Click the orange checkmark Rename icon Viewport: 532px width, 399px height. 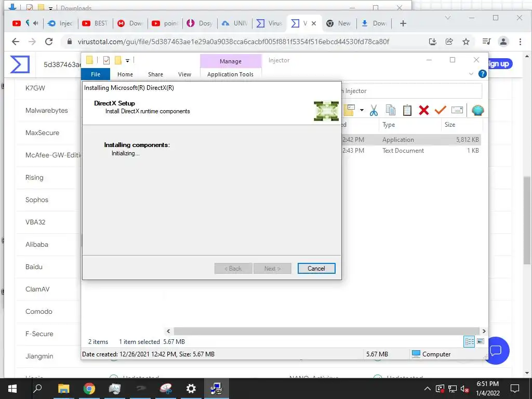click(441, 110)
